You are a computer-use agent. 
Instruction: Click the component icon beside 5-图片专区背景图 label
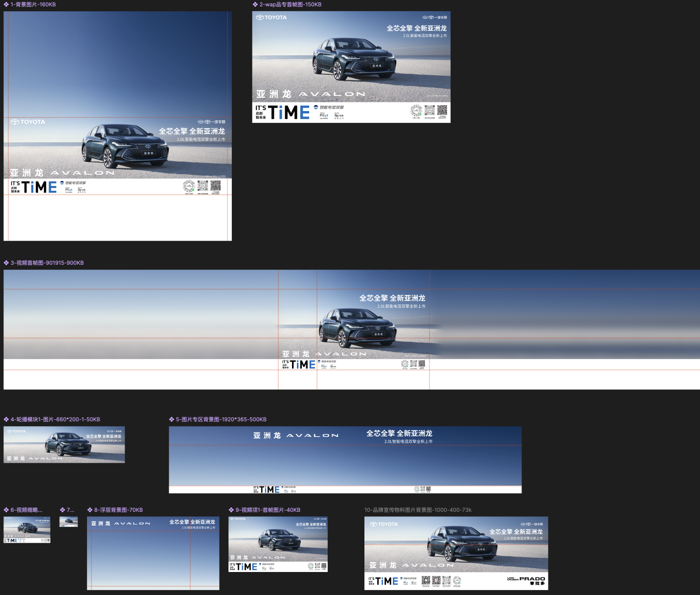click(172, 419)
